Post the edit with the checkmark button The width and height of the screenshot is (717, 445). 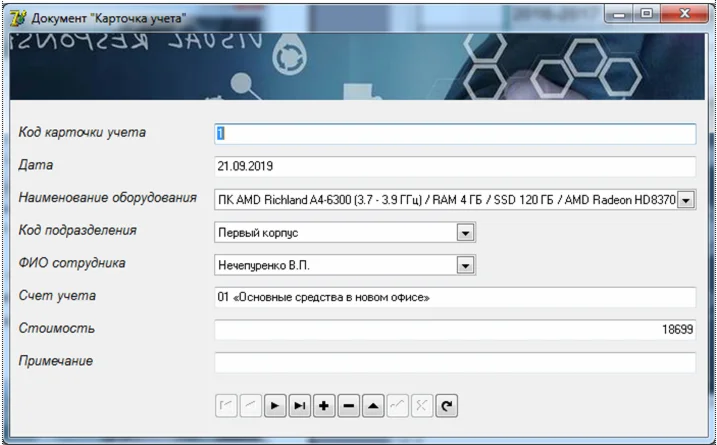pyautogui.click(x=398, y=406)
